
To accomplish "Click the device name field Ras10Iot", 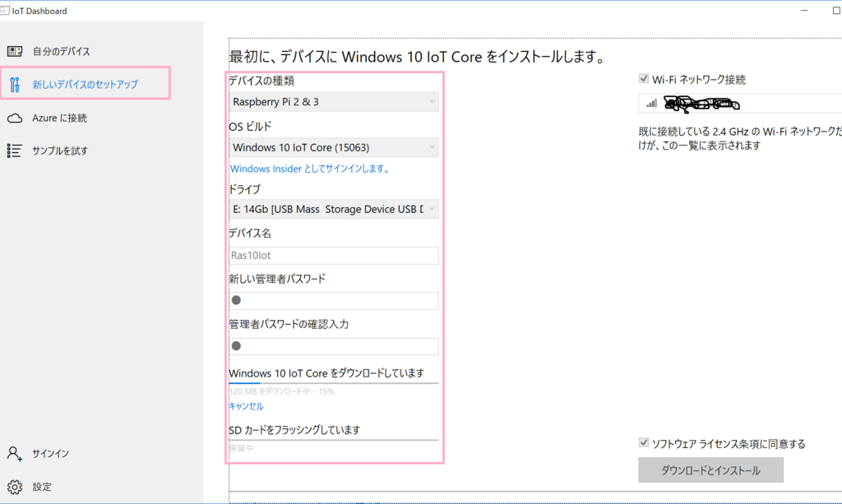I will [334, 256].
